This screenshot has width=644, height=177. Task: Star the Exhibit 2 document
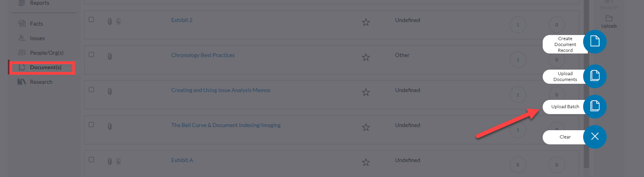click(x=366, y=22)
